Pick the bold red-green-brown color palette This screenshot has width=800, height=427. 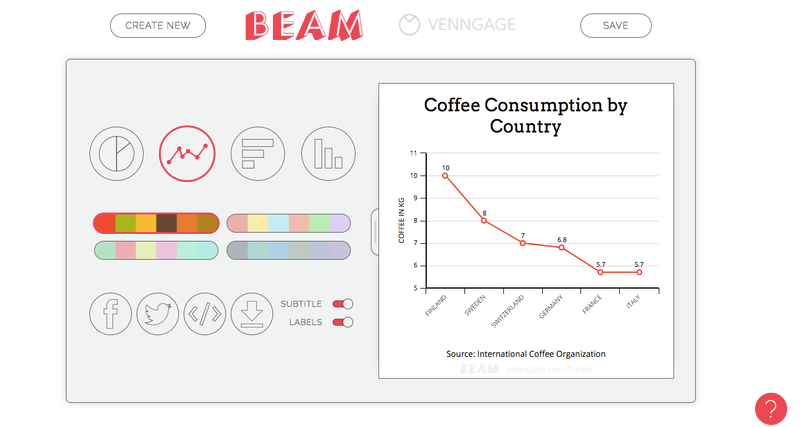[157, 223]
